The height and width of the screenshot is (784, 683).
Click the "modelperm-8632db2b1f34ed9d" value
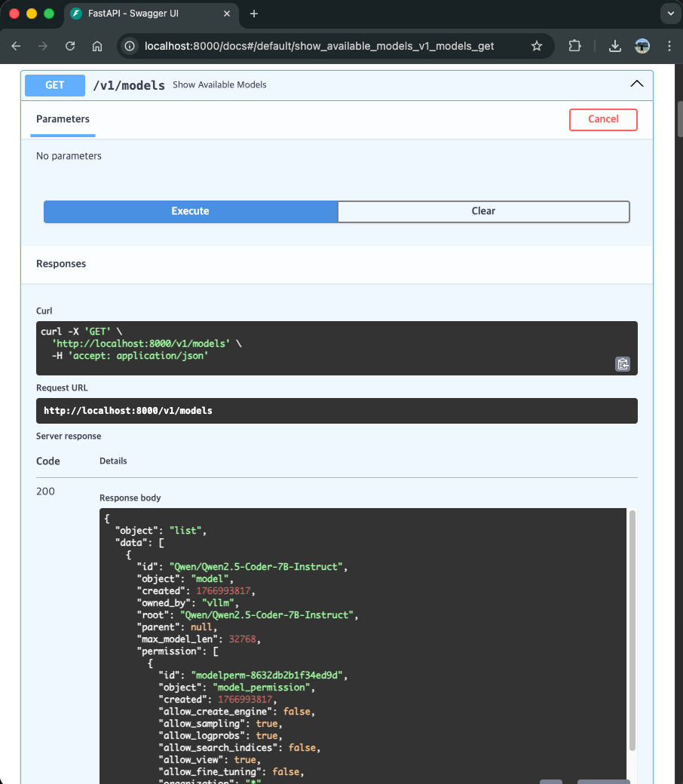(267, 675)
